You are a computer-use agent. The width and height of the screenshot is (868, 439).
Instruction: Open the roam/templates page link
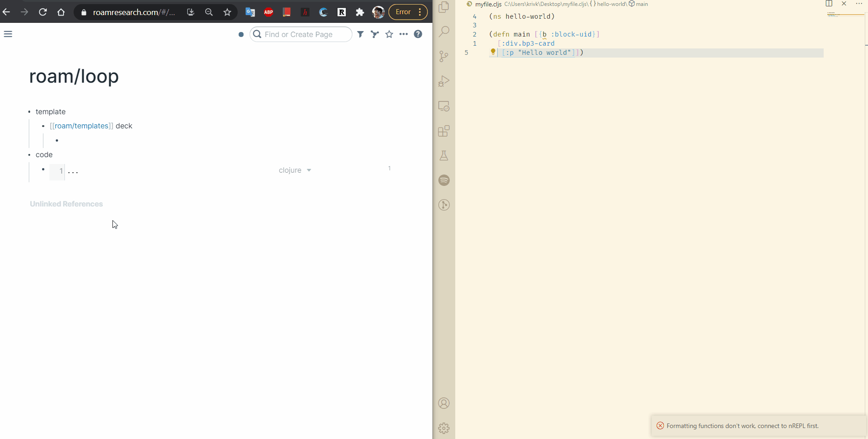[x=81, y=126]
